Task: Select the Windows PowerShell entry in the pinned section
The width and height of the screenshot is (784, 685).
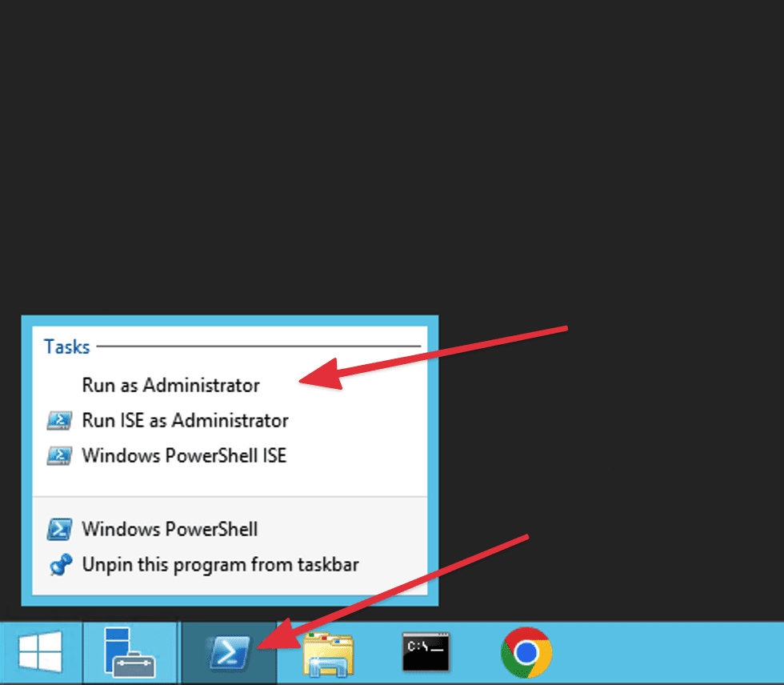Action: click(170, 529)
